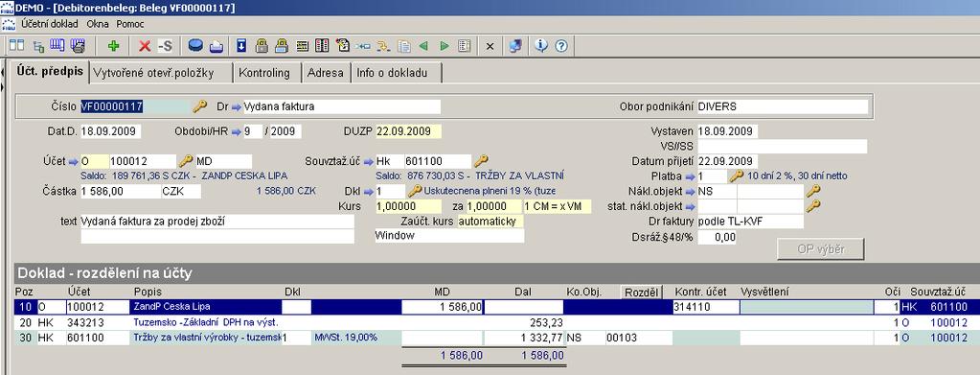Click the list page icon after green arrows
Viewport: 980px width, 375px height.
pos(464,46)
